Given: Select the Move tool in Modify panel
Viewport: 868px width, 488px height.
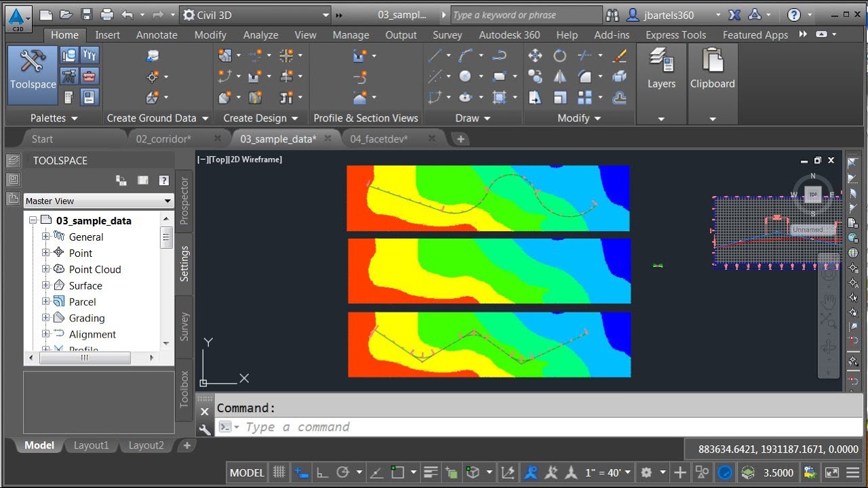Looking at the screenshot, I should point(535,56).
